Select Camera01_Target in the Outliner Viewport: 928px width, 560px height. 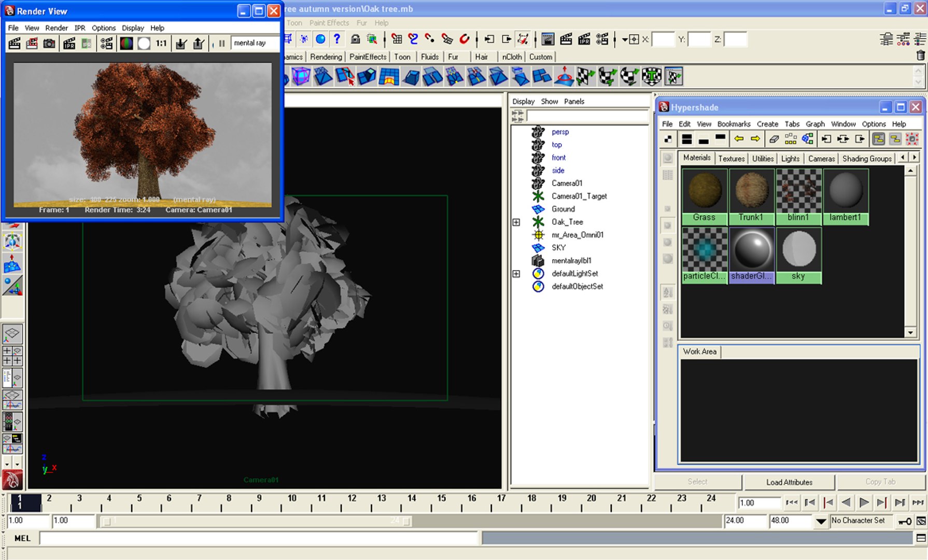click(579, 197)
